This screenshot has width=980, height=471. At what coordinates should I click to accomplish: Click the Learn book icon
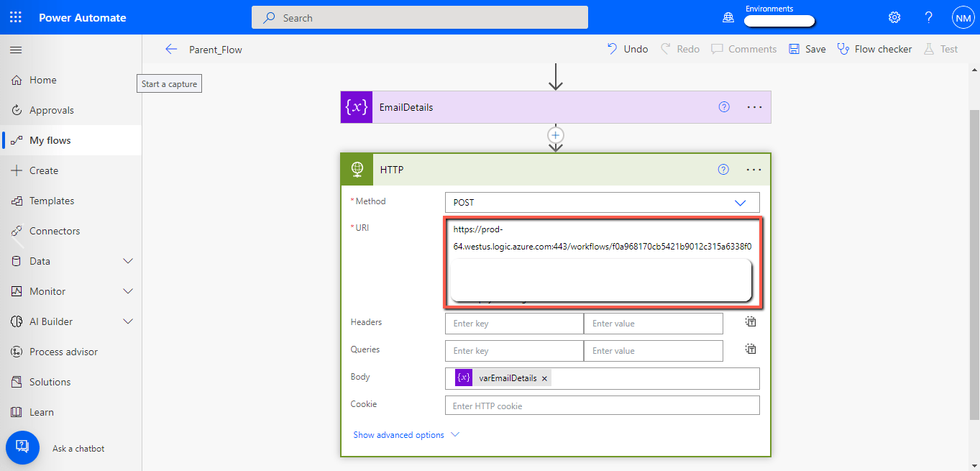click(x=17, y=412)
